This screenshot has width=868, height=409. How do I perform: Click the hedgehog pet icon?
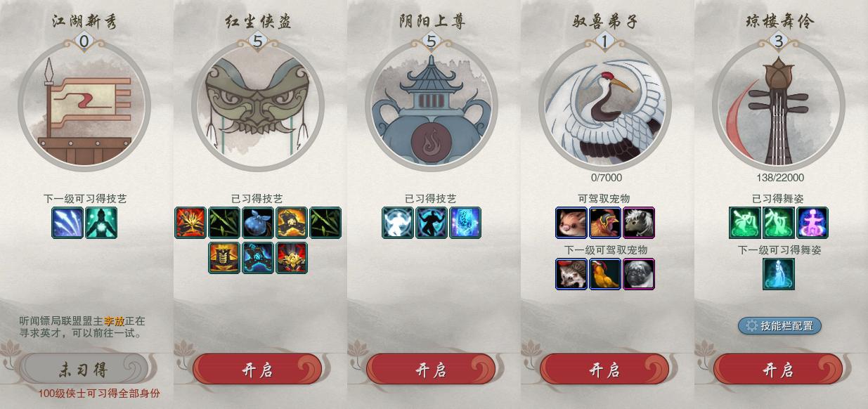point(571,274)
